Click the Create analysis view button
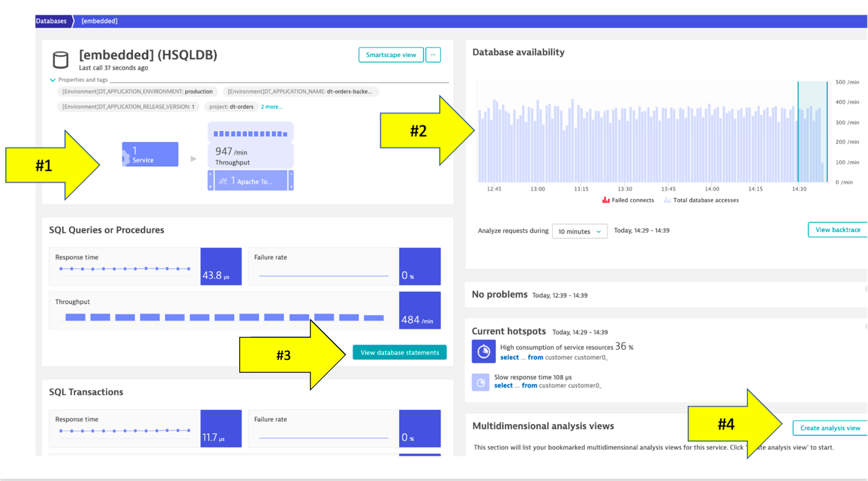 coord(829,428)
